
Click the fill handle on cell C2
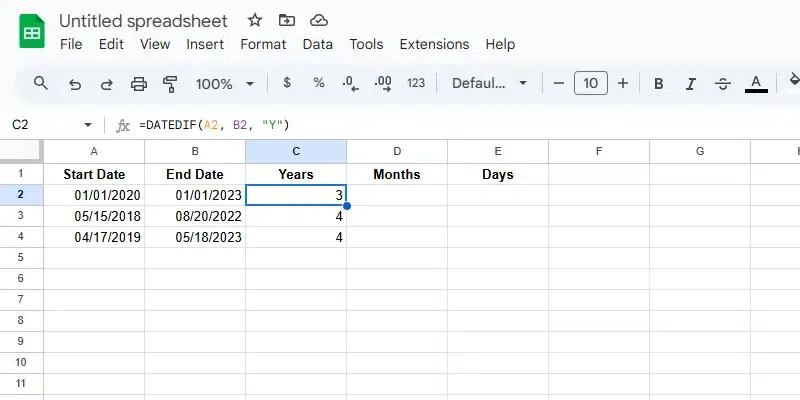click(347, 206)
